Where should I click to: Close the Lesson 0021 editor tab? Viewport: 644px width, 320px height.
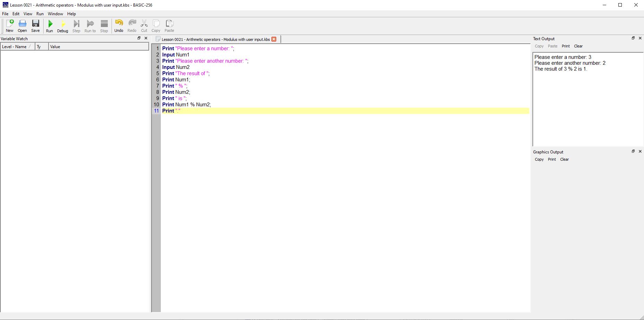pos(274,39)
